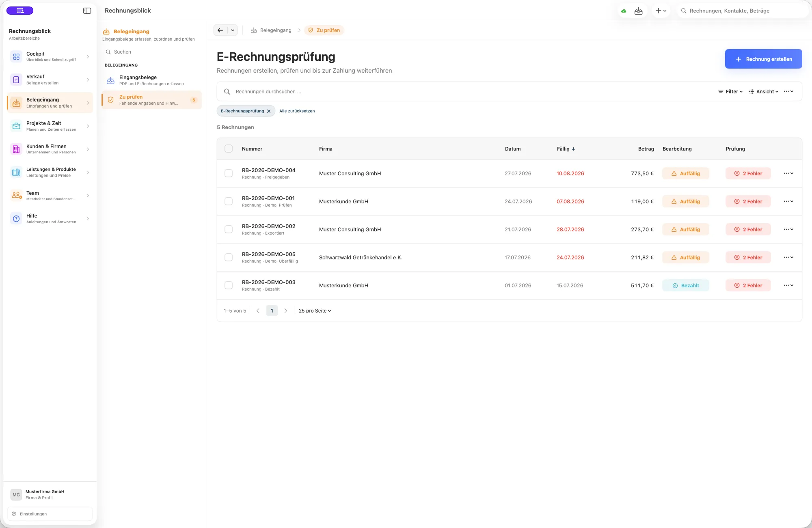812x528 pixels.
Task: Open Projekte & Zeit briefcase icon
Action: coord(16,126)
